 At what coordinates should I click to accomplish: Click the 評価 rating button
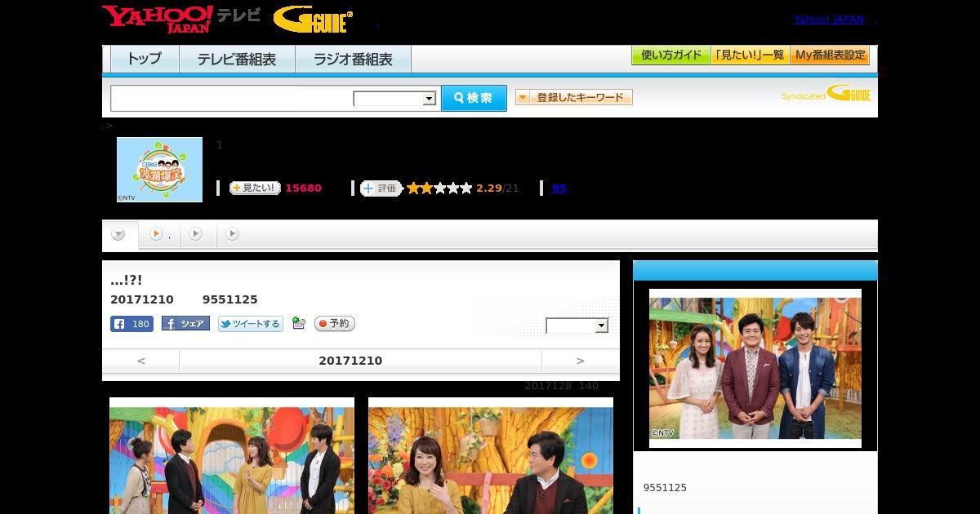coord(381,188)
